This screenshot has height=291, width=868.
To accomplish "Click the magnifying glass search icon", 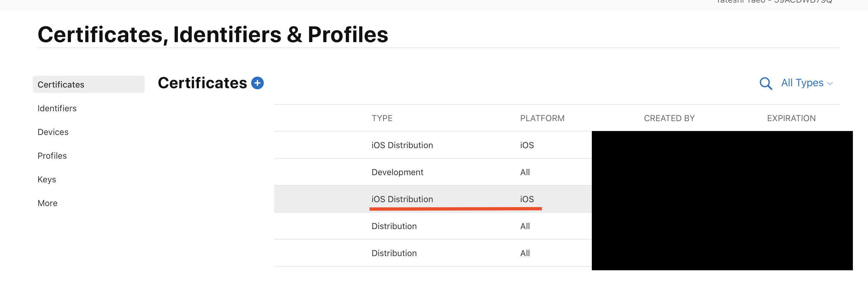I will (765, 83).
